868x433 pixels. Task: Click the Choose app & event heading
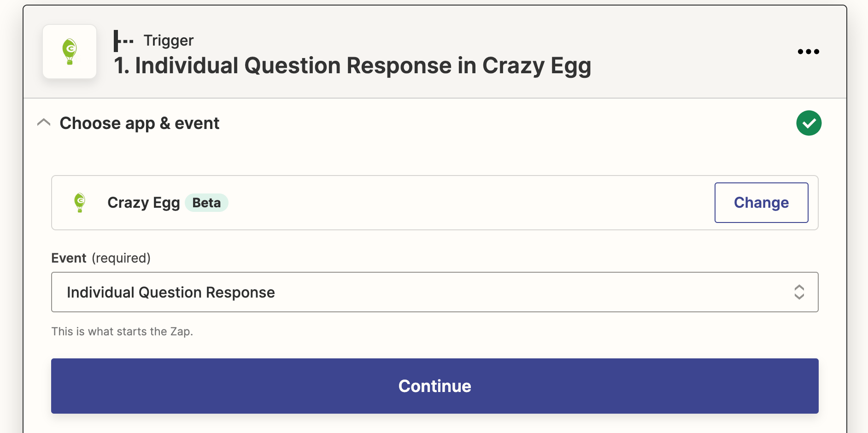tap(140, 123)
